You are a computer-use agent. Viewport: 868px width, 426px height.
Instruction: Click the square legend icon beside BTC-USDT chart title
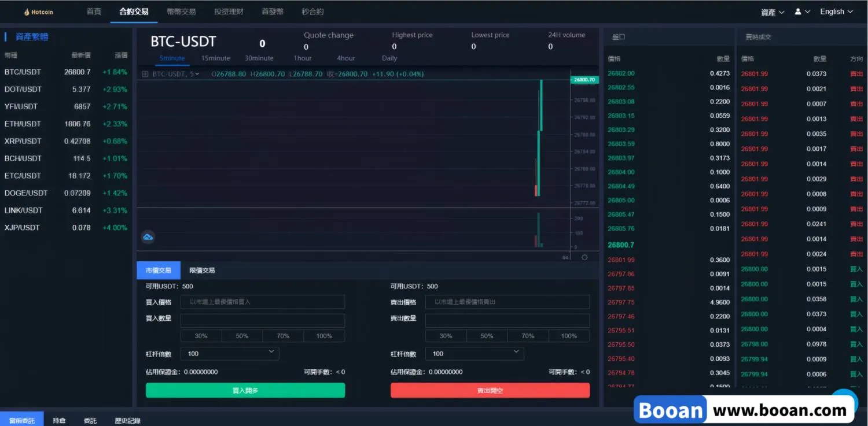click(145, 75)
